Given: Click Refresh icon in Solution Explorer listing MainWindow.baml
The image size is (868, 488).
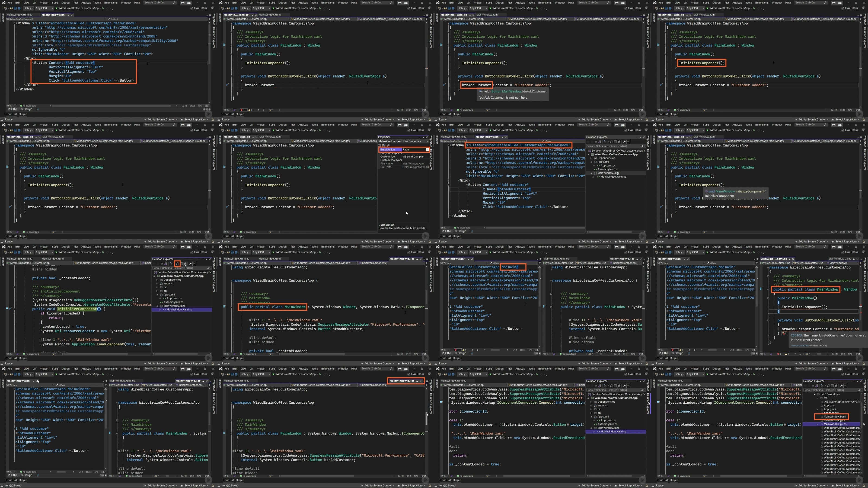Looking at the screenshot, I should 829,386.
